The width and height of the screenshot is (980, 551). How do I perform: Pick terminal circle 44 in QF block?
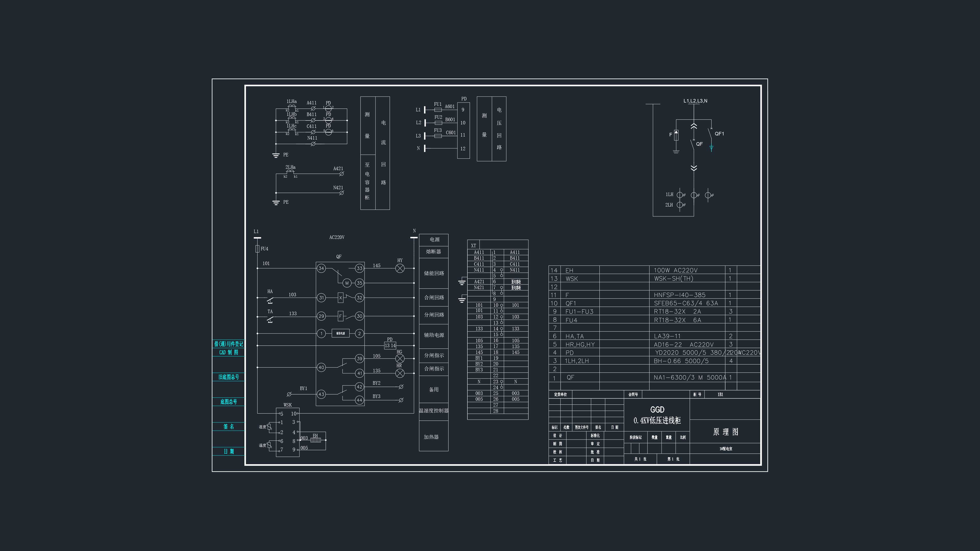click(359, 400)
